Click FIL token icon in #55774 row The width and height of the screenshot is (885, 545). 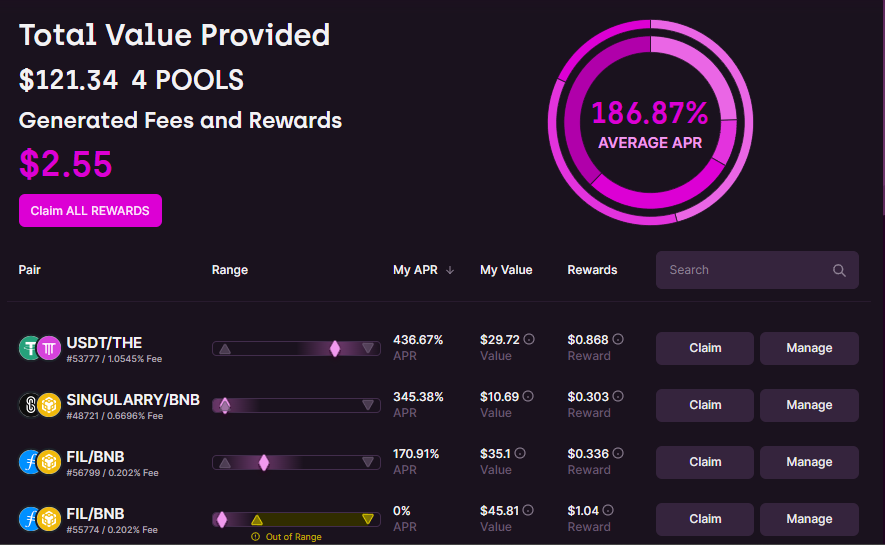pyautogui.click(x=28, y=519)
